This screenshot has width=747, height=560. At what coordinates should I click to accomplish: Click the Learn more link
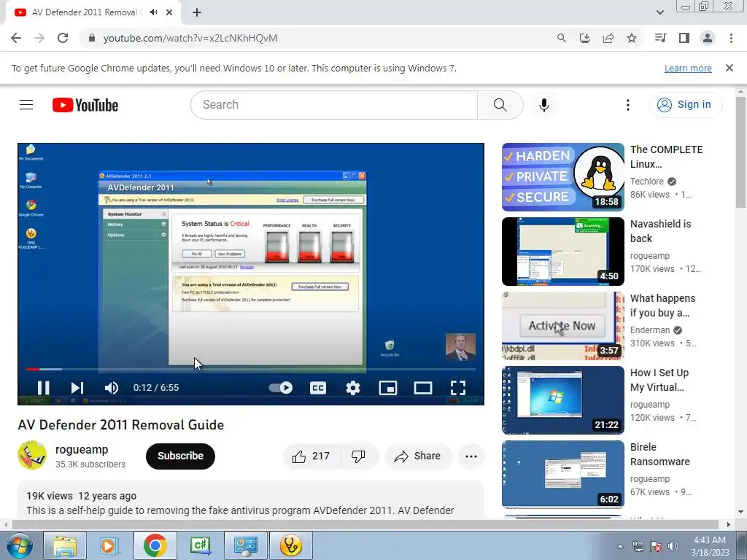click(688, 68)
